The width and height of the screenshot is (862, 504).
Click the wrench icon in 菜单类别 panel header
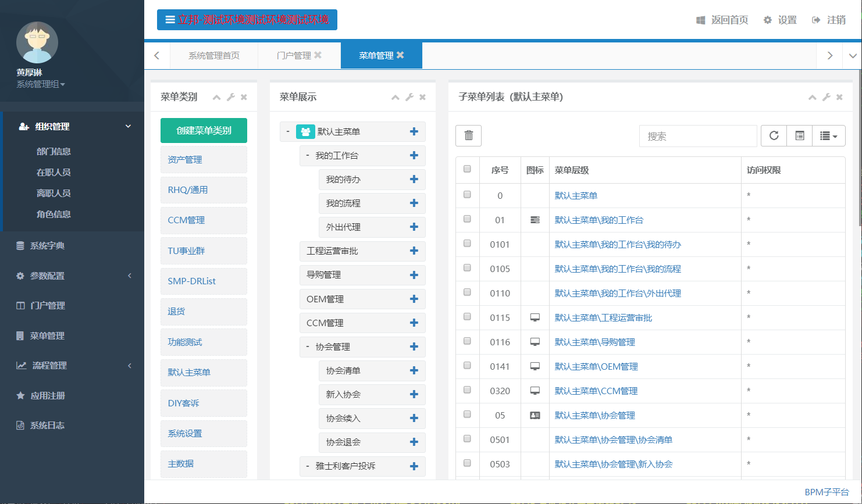coord(230,97)
